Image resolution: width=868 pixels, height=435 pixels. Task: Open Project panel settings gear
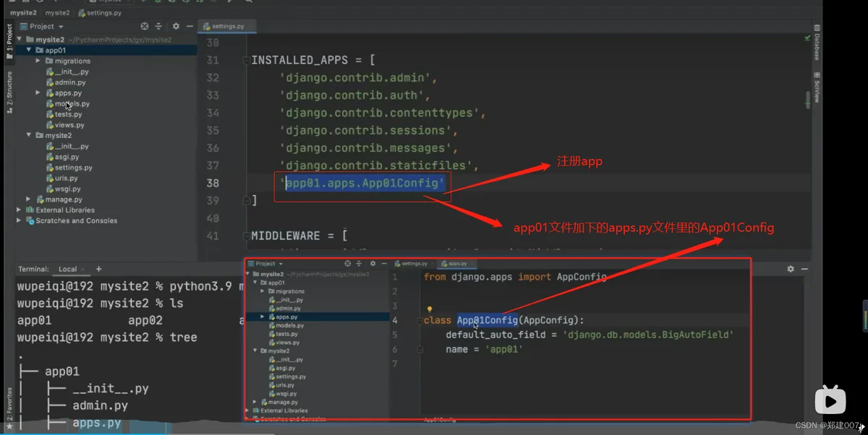point(176,26)
